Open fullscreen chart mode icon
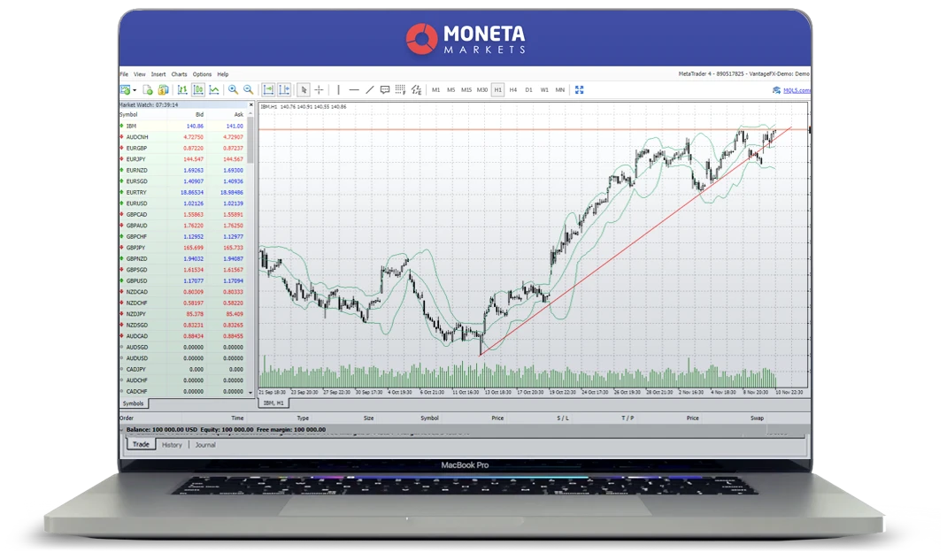Screen dimensions: 947x560 [580, 89]
